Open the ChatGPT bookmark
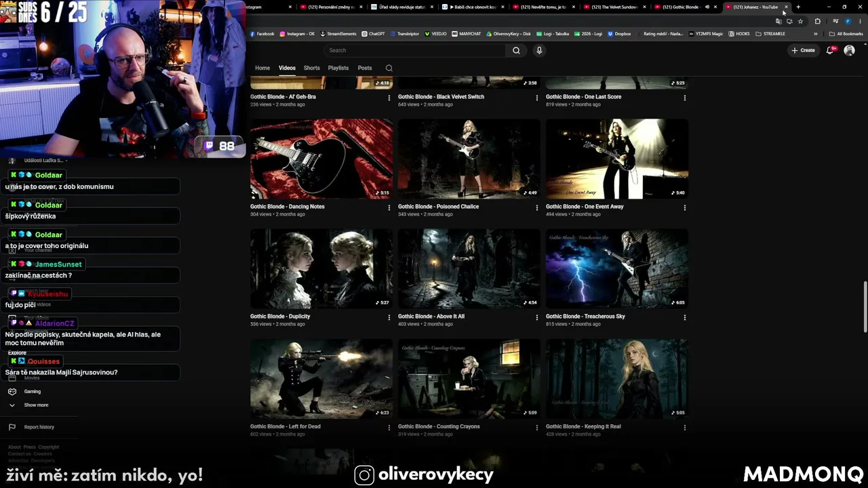868x488 pixels. pyautogui.click(x=373, y=34)
